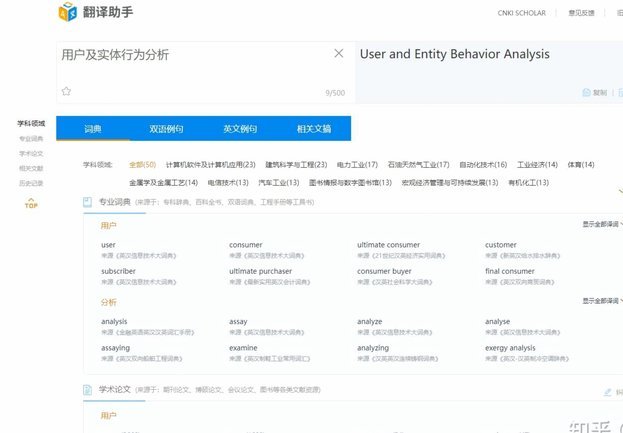Filter by 有机化工(13)
This screenshot has width=623, height=433.
[528, 183]
